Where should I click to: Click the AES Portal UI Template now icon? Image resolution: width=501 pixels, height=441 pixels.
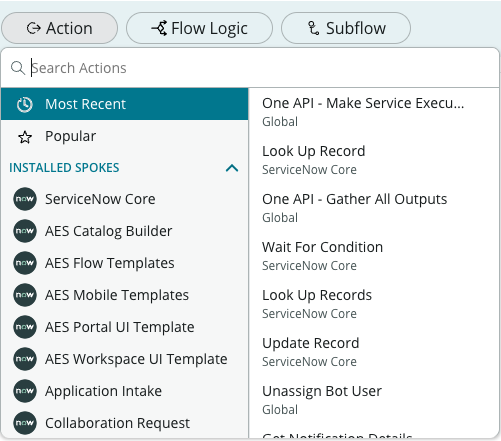25,327
